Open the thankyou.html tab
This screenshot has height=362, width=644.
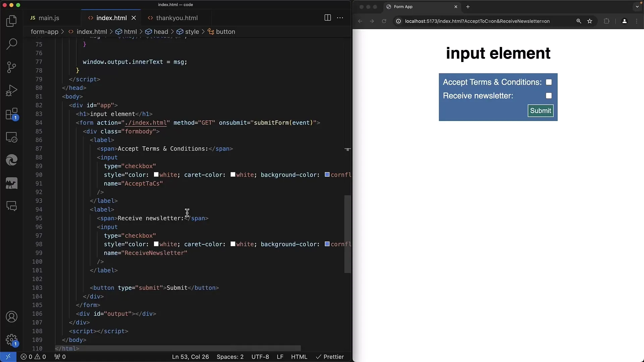[177, 18]
